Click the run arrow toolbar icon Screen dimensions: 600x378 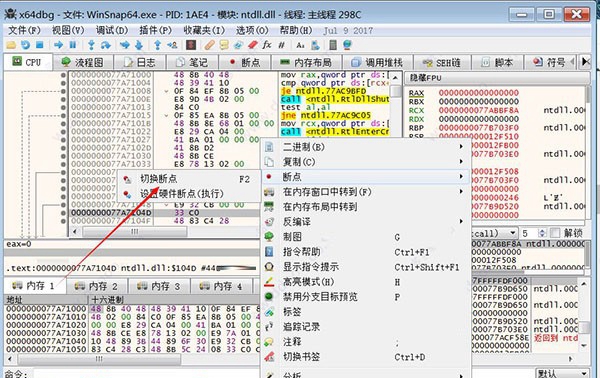point(58,45)
